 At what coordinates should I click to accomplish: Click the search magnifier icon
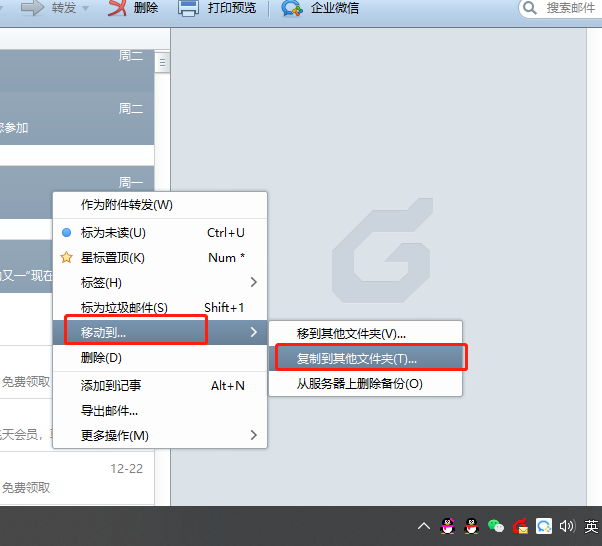point(530,8)
